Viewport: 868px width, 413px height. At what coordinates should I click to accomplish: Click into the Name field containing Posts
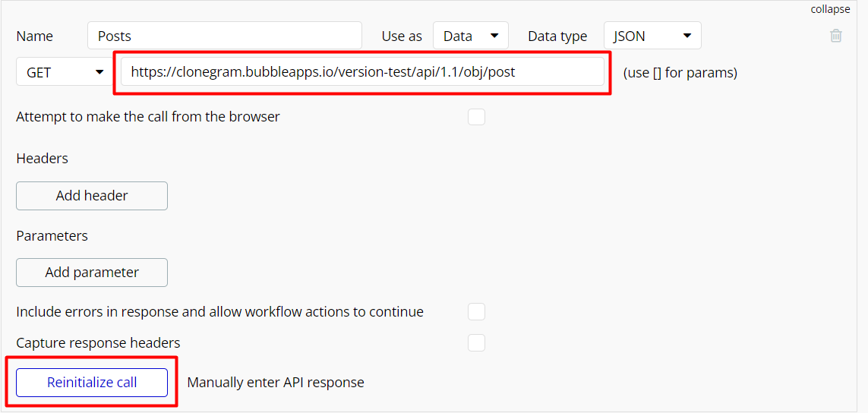(x=225, y=36)
